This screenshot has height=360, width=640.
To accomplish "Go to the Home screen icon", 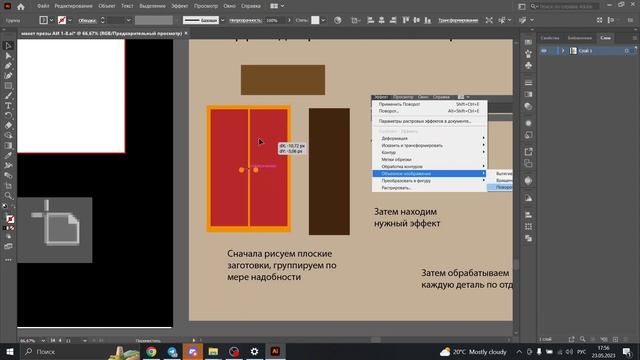I will (x=20, y=6).
